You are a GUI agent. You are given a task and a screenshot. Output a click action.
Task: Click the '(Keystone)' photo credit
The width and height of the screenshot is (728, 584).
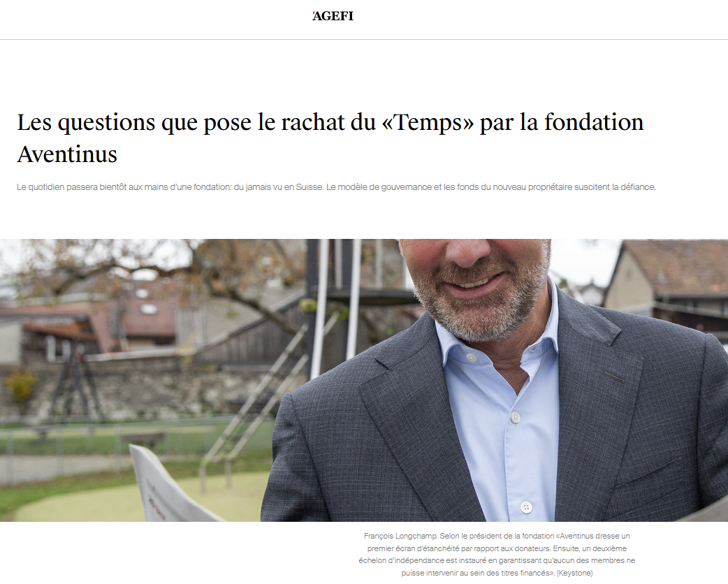pyautogui.click(x=574, y=573)
